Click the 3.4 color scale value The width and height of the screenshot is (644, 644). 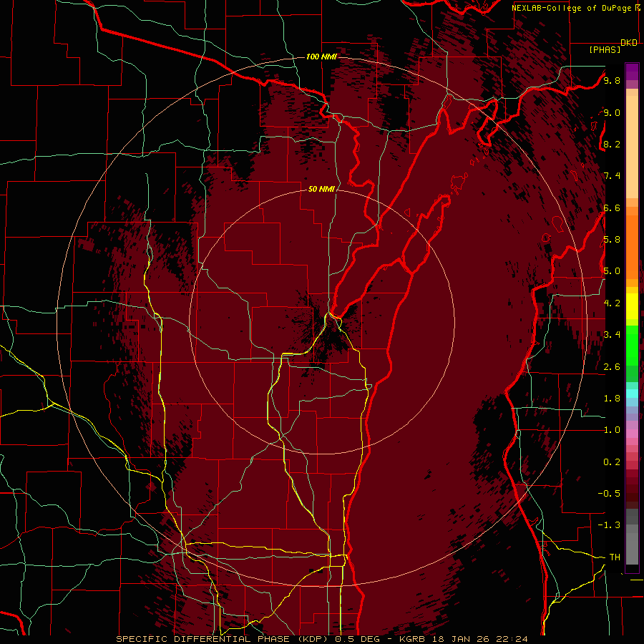click(612, 335)
